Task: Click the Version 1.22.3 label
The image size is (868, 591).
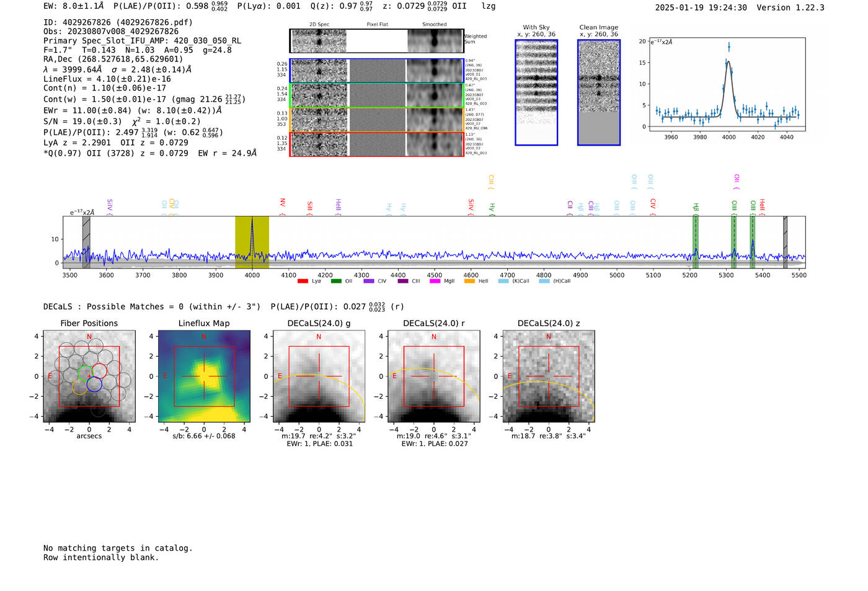Action: [790, 7]
